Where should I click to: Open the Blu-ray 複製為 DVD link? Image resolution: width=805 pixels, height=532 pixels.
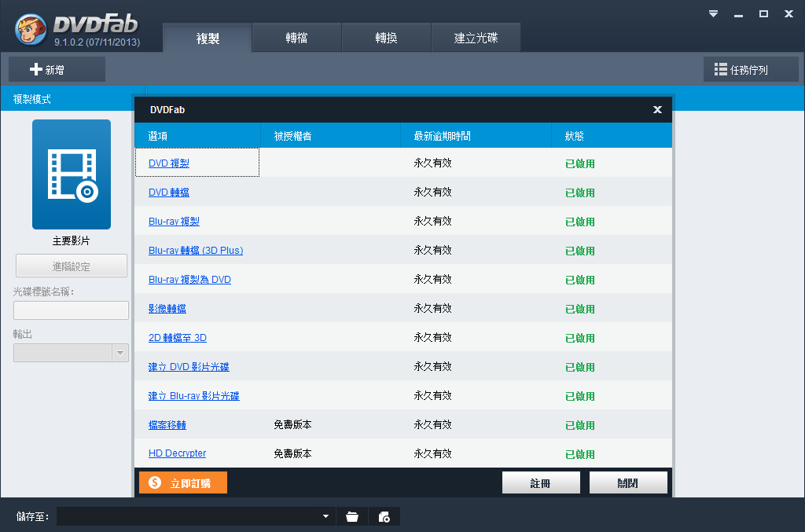[189, 280]
